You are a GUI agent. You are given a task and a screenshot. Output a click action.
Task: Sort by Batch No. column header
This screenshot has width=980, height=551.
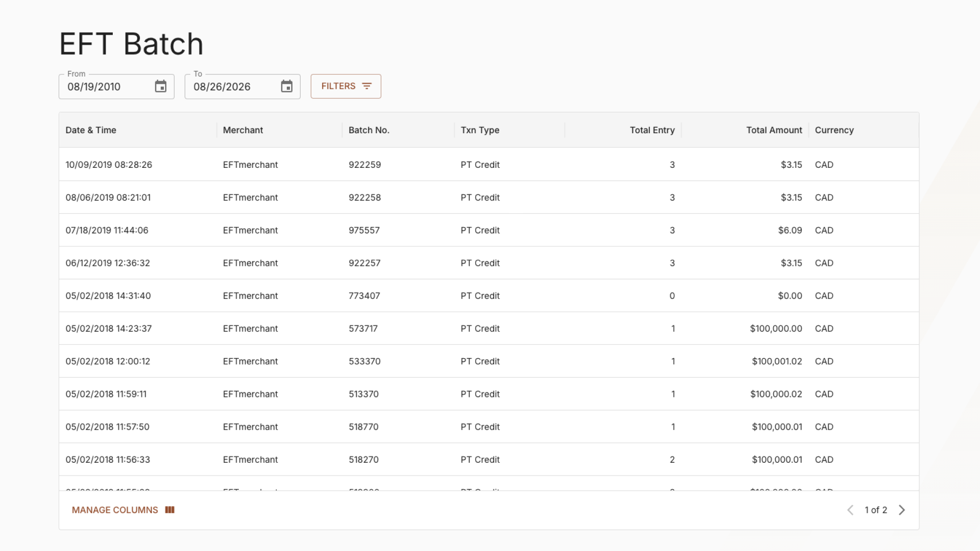point(369,130)
